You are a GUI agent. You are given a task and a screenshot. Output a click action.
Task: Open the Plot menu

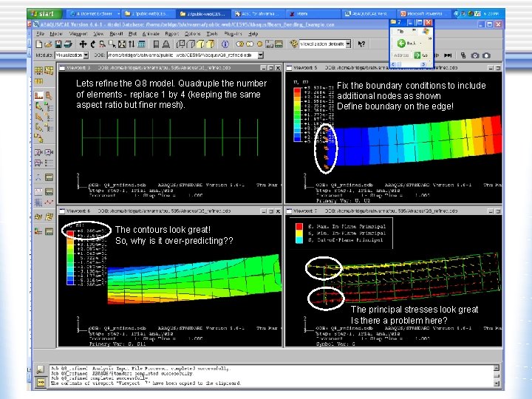coord(133,33)
